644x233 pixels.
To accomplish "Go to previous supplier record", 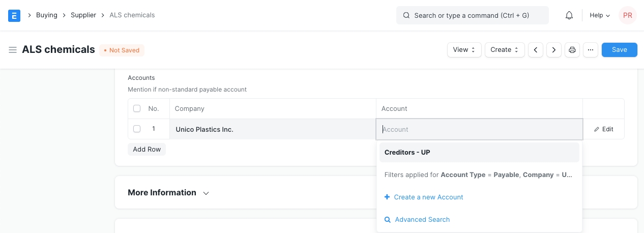I will (536, 50).
